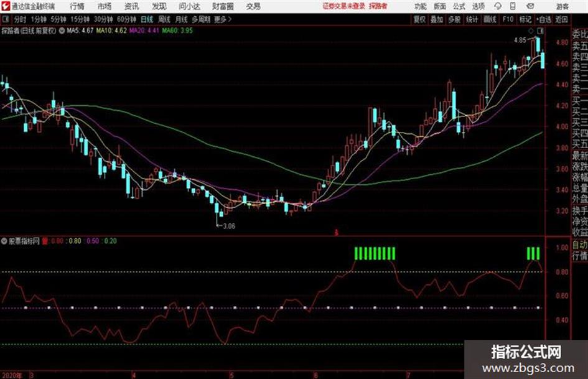Screen dimensions: 588x379
Task: Click the red 探路者 stock name in title bar
Action: [378, 6]
